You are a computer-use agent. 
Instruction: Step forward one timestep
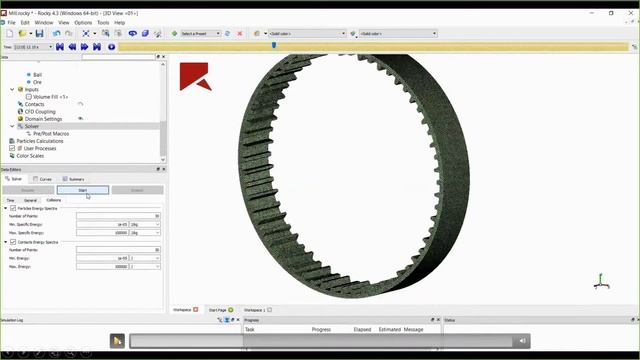pos(84,47)
